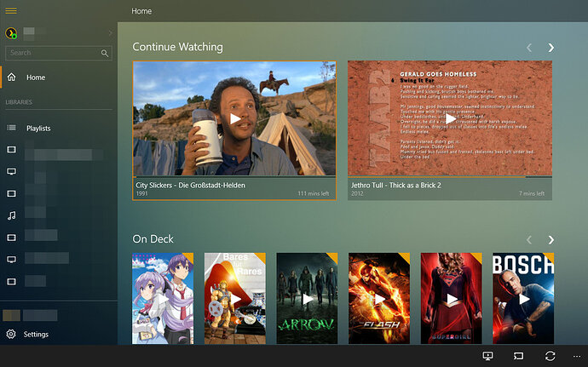Image resolution: width=588 pixels, height=367 pixels.
Task: Click 7 mins left label
Action: coord(532,193)
